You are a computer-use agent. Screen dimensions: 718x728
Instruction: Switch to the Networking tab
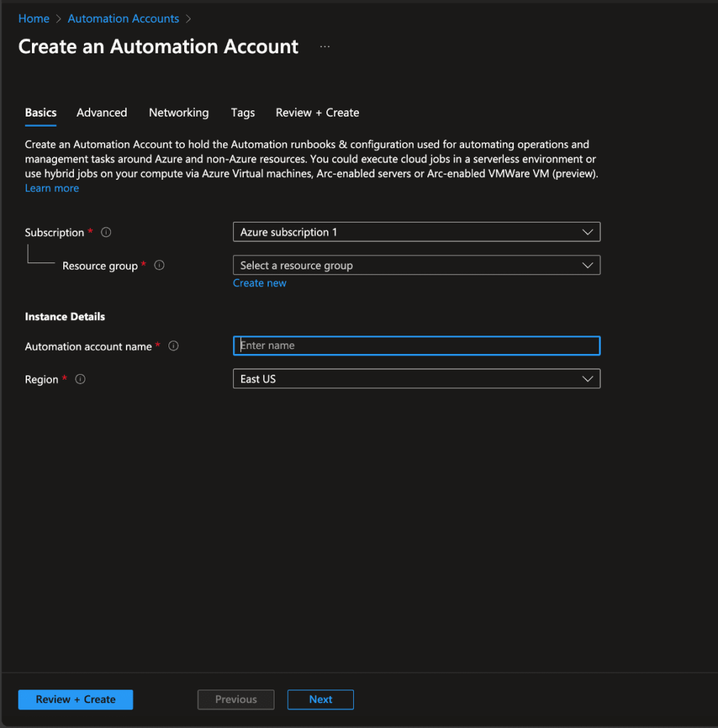[x=178, y=112]
